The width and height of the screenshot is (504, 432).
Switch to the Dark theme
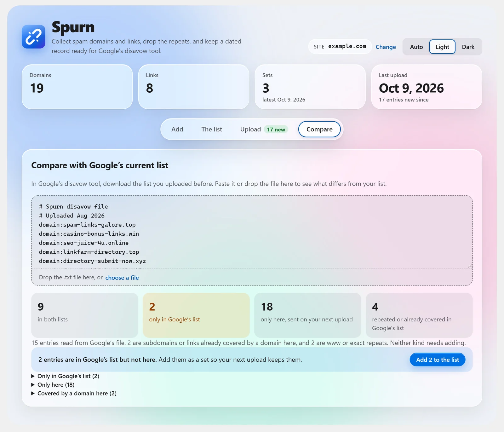(468, 47)
